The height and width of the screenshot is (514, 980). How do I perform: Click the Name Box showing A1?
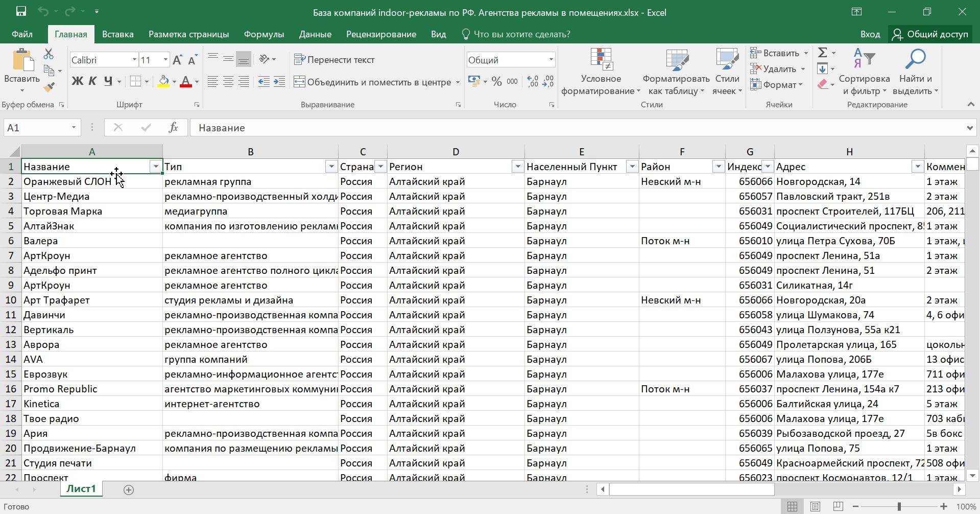pyautogui.click(x=36, y=128)
